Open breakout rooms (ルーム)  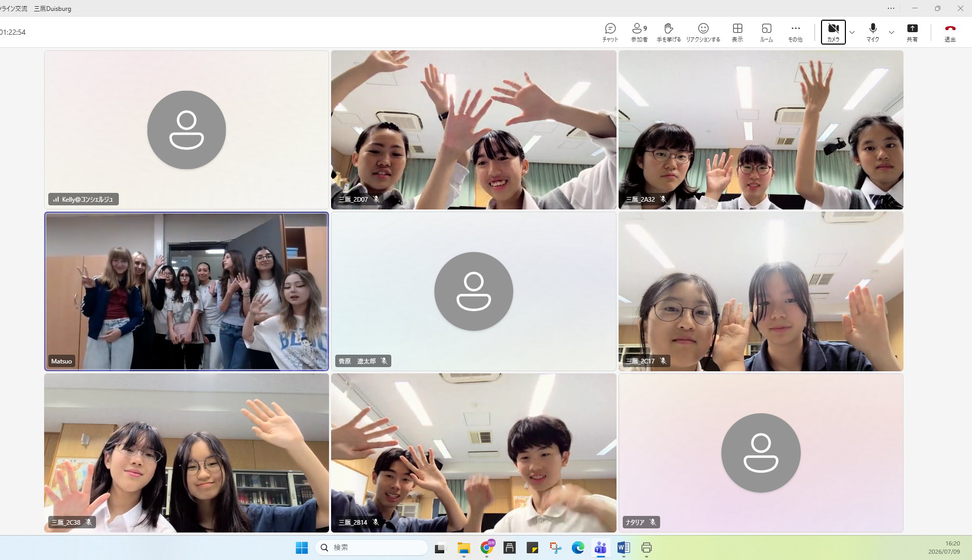(x=766, y=32)
